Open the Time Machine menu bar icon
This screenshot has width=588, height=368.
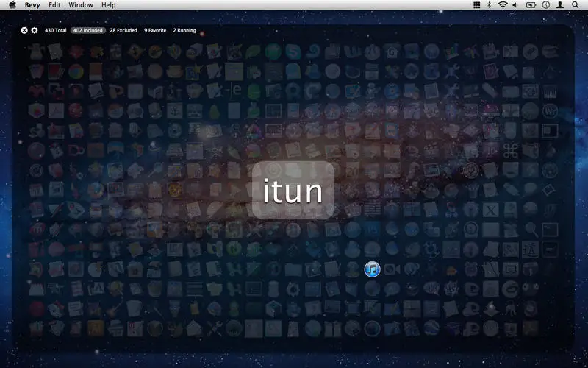[x=546, y=5]
